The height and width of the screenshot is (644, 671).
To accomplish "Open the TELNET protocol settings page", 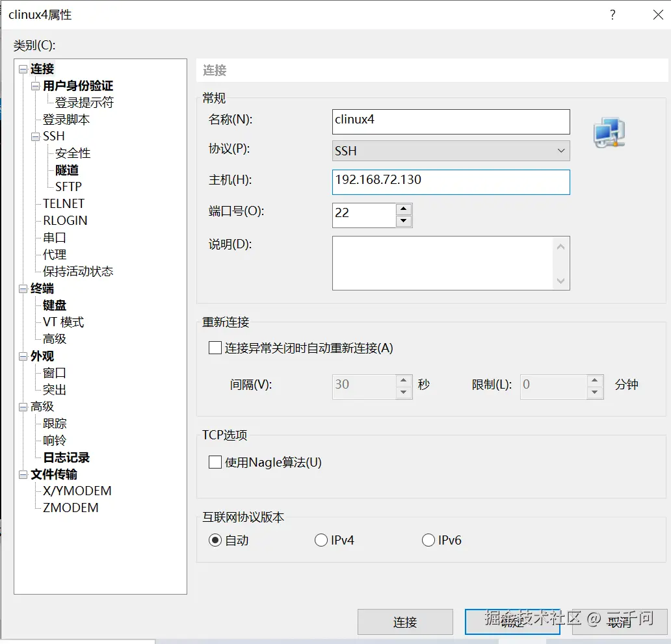I will 63,203.
